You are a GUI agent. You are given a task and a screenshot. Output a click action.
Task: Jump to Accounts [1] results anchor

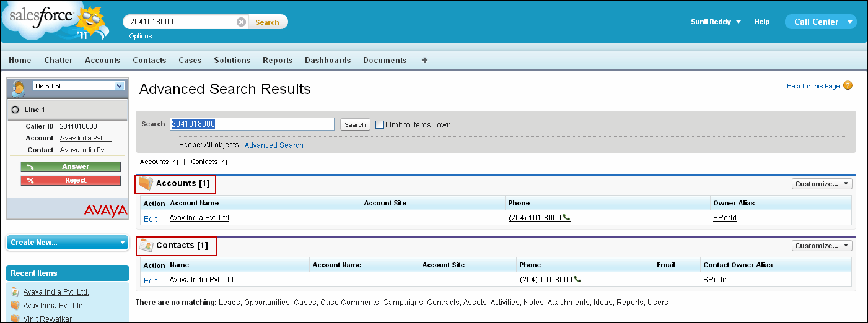(159, 162)
